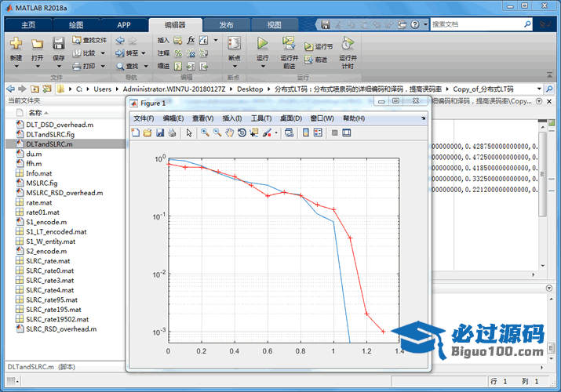Switch to the Publish (发布) tab

point(226,24)
